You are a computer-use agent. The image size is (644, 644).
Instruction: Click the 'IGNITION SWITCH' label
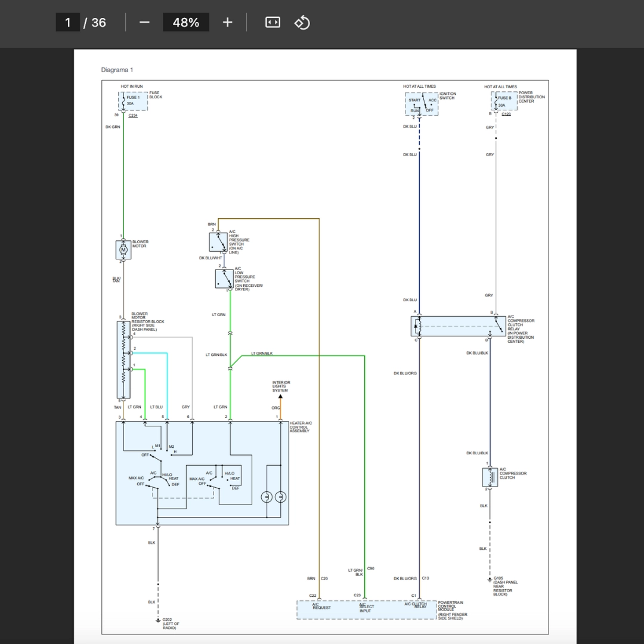[x=448, y=95]
